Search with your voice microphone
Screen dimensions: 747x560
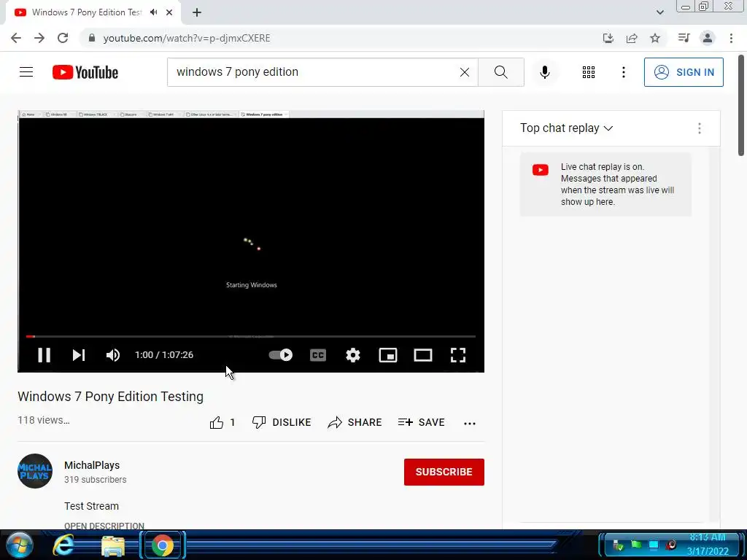click(545, 72)
